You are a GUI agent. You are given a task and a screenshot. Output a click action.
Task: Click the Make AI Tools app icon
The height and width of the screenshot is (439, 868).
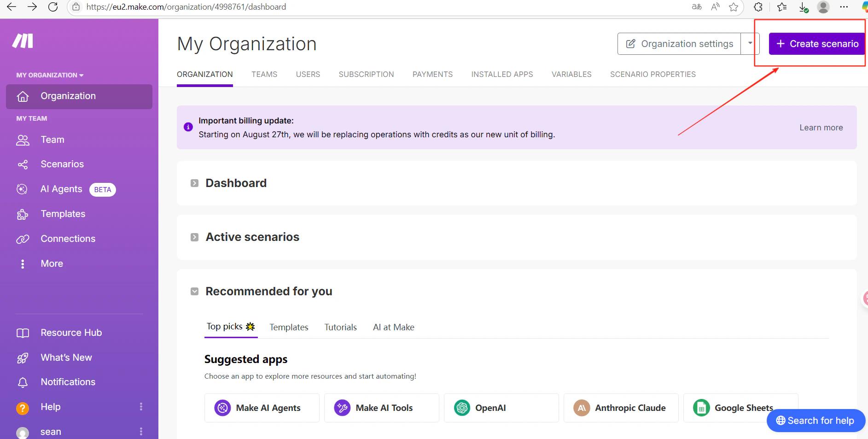342,408
